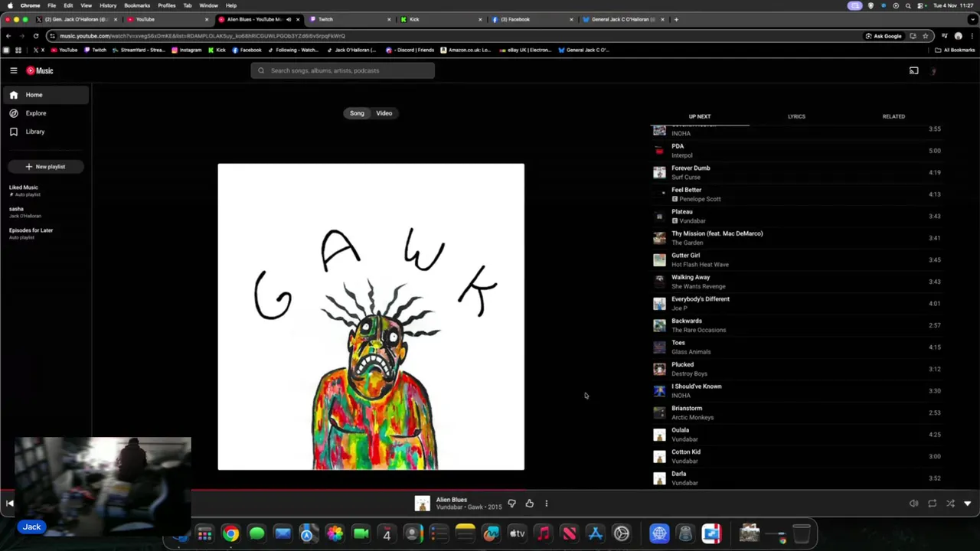Open Chrome in the Dock

coord(230,534)
